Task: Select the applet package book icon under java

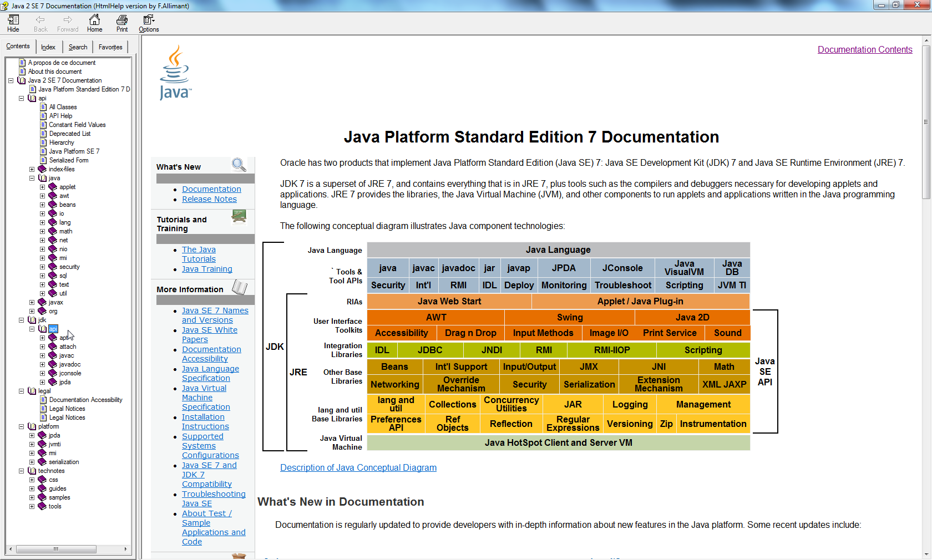Action: (x=53, y=187)
